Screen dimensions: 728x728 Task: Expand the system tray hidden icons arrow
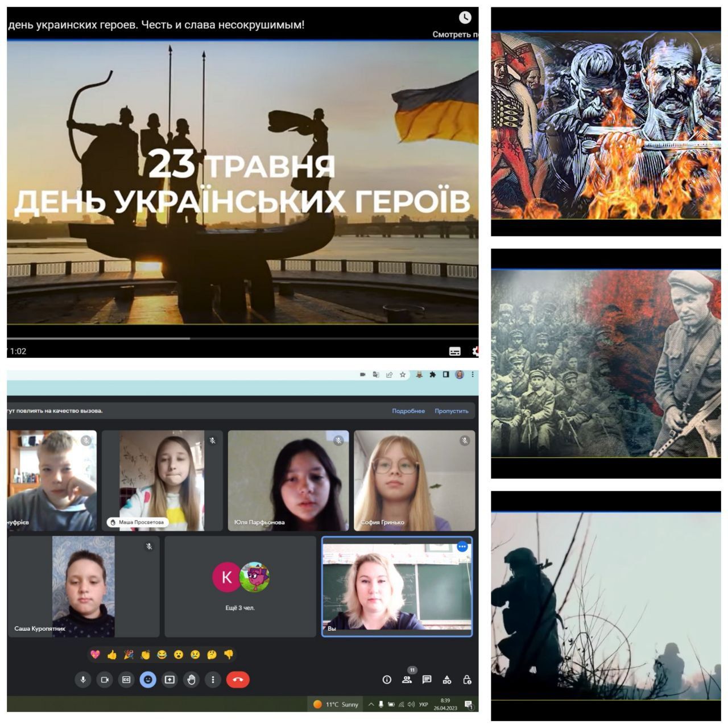pyautogui.click(x=371, y=704)
